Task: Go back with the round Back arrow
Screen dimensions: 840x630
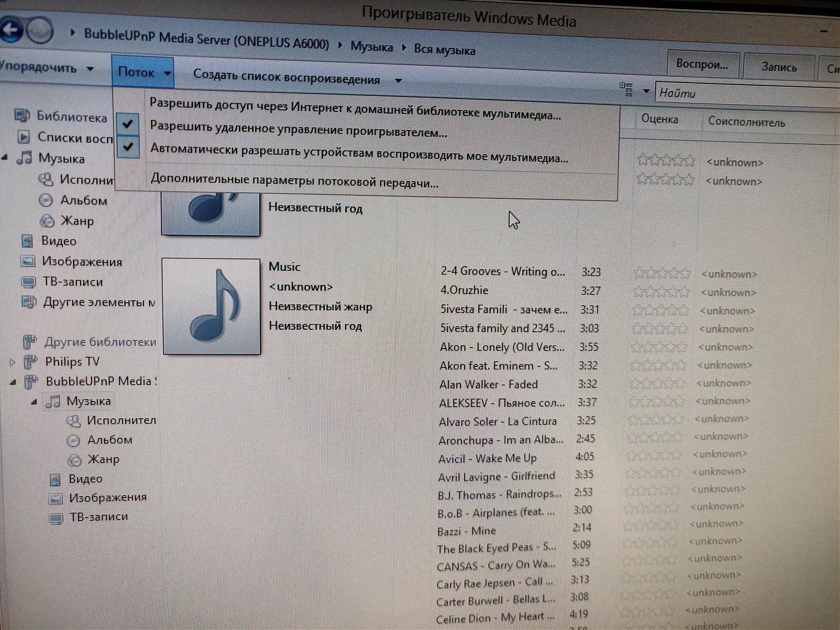Action: 10,29
